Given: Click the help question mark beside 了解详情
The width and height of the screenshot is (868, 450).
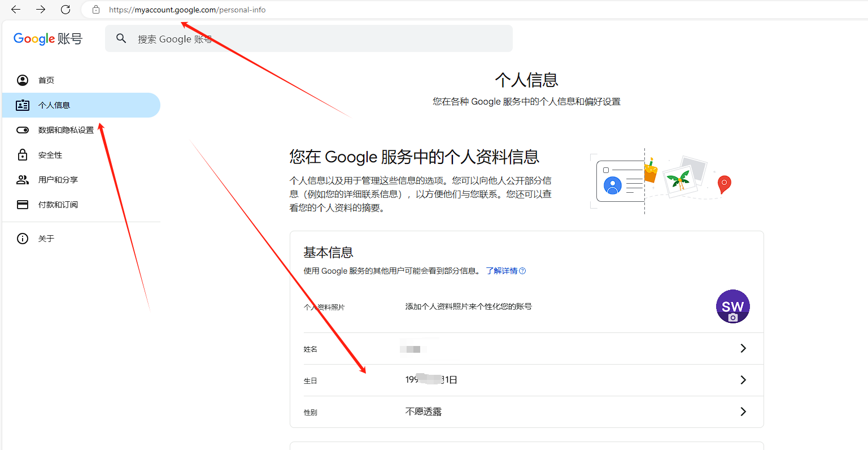Looking at the screenshot, I should point(522,271).
